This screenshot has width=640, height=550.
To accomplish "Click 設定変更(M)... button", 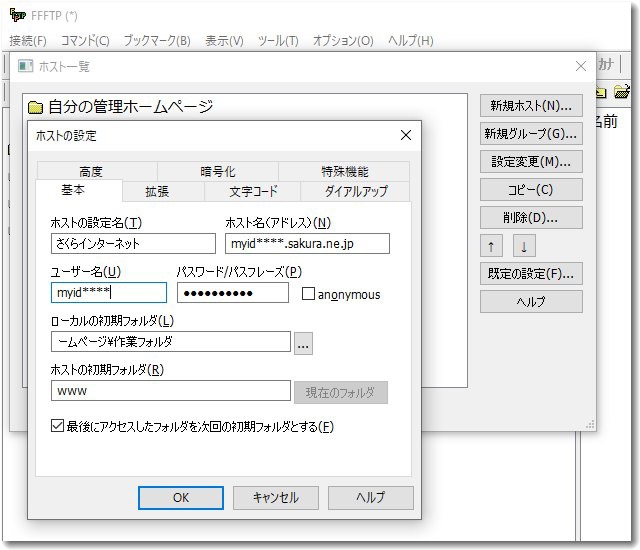I will [x=530, y=161].
